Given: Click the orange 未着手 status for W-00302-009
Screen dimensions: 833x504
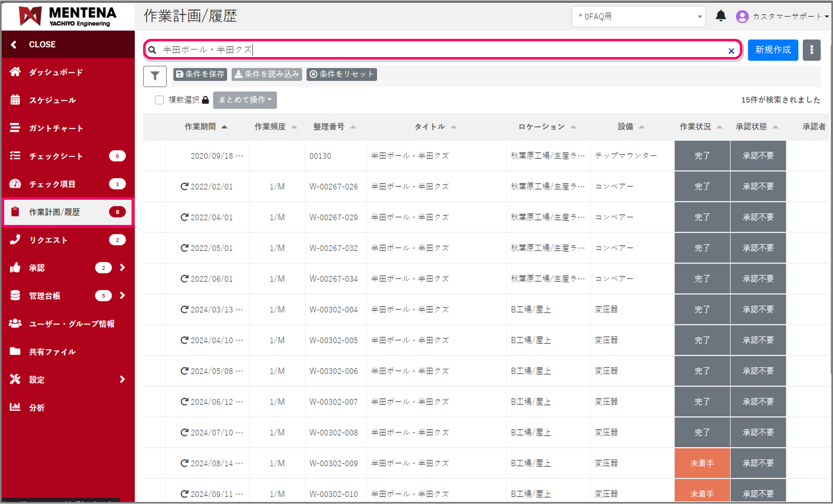Looking at the screenshot, I should point(702,463).
